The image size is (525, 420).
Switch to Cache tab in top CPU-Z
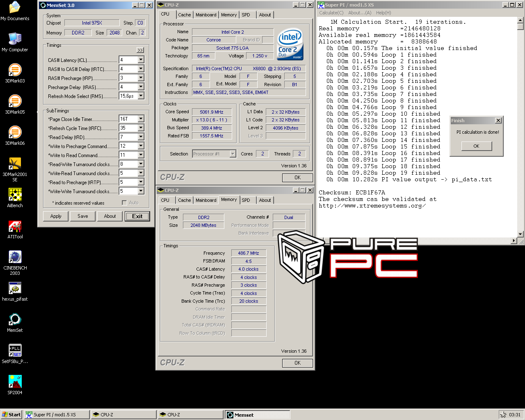pos(184,15)
